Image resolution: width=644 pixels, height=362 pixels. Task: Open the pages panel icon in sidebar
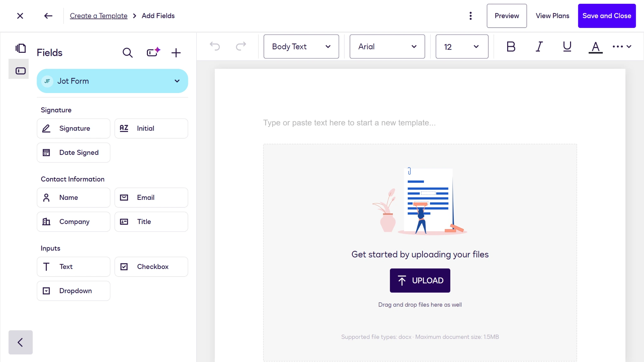[20, 48]
